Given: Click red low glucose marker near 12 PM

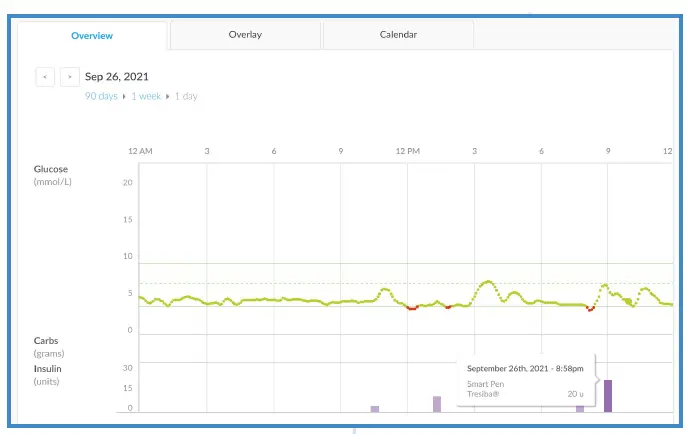Looking at the screenshot, I should coord(411,308).
